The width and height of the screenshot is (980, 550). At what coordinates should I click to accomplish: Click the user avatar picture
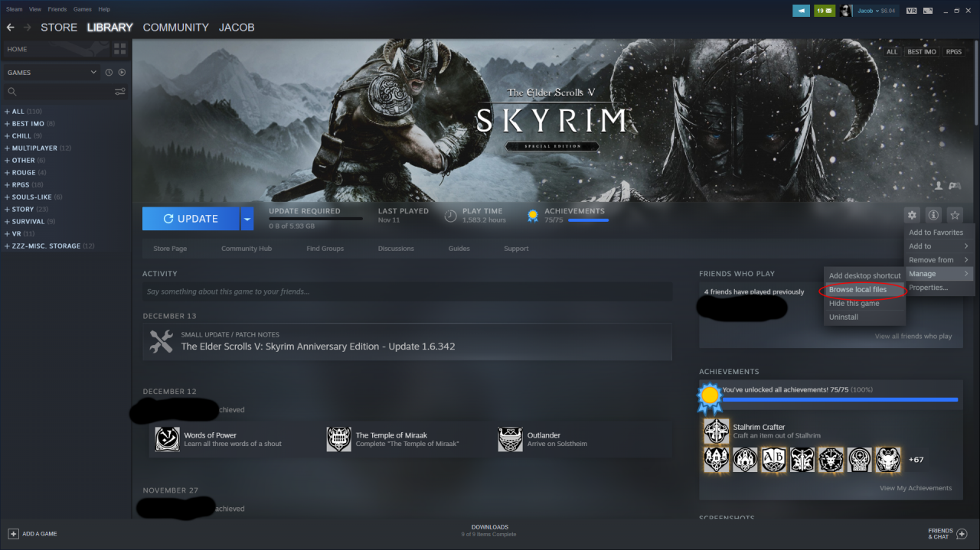[846, 11]
